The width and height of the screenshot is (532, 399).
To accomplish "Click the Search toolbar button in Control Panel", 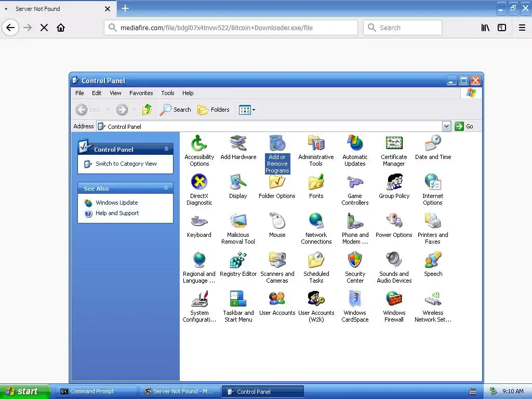I will (x=176, y=110).
